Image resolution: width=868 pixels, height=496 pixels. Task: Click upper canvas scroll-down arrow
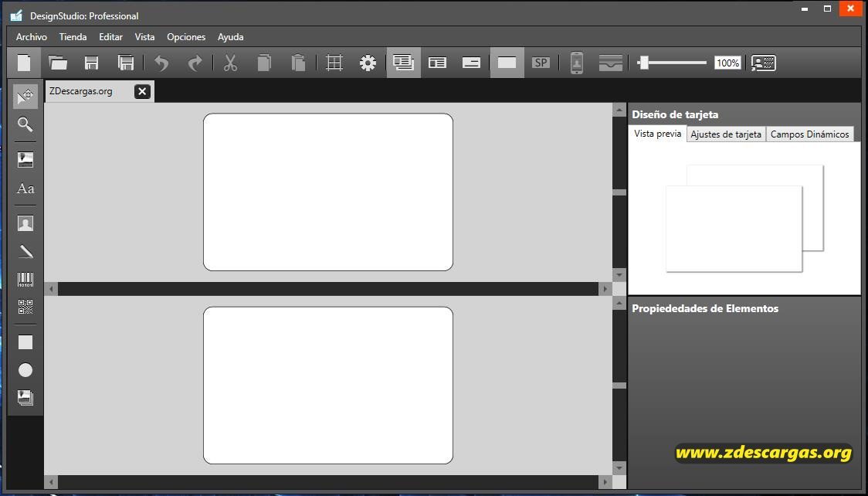[619, 274]
